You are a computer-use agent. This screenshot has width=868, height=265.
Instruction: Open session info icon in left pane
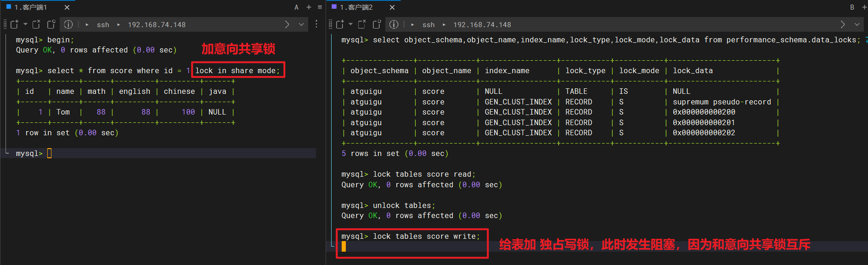(x=68, y=24)
